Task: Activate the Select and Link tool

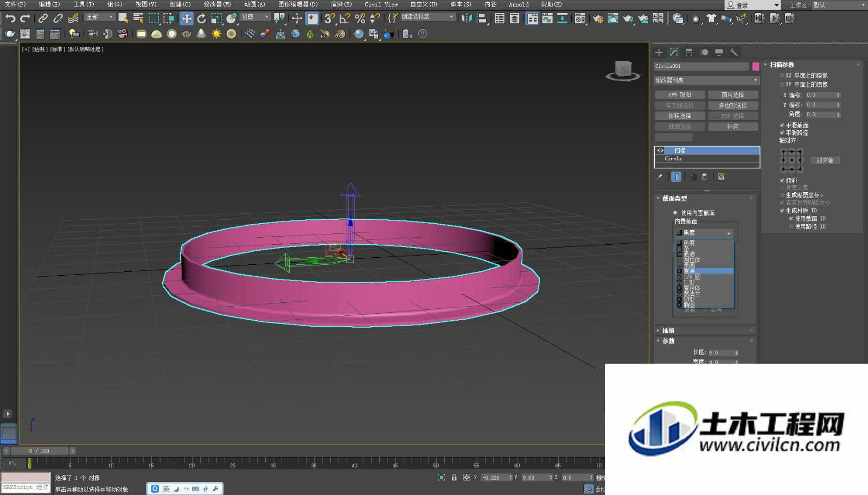Action: pos(43,18)
